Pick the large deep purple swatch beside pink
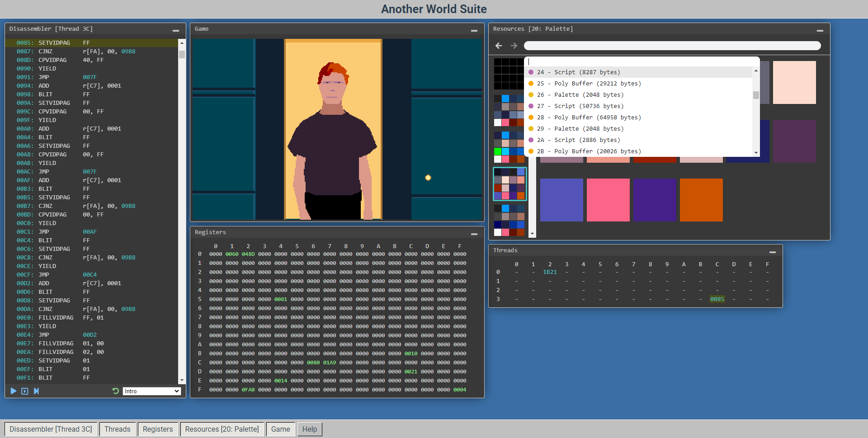 (655, 200)
